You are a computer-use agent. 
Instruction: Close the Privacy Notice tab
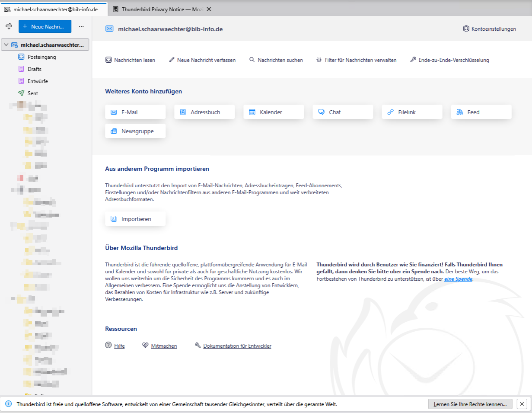(x=209, y=9)
